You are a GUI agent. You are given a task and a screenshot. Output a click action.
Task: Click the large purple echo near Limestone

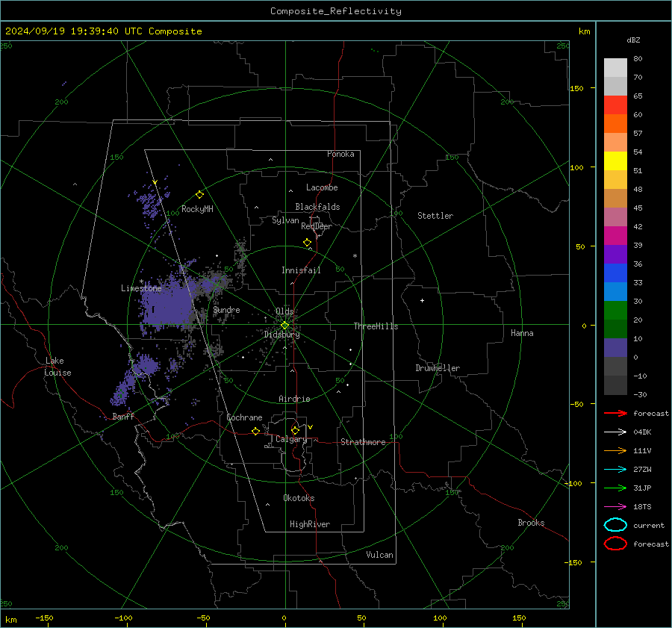pyautogui.click(x=168, y=302)
